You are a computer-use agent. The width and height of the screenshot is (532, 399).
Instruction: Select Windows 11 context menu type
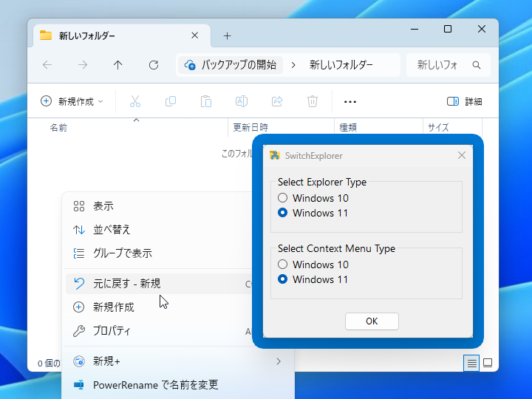coord(313,279)
